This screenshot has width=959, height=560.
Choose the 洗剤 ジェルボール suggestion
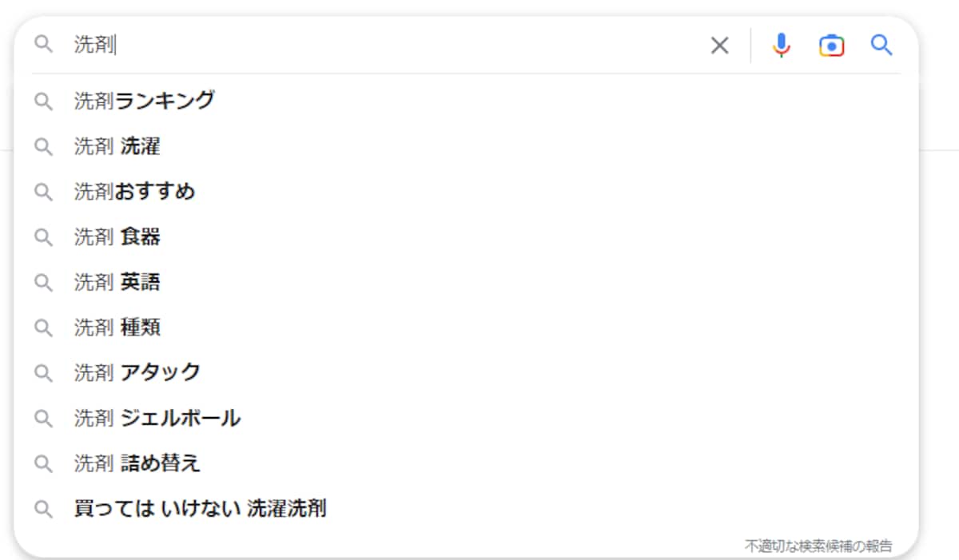466,419
